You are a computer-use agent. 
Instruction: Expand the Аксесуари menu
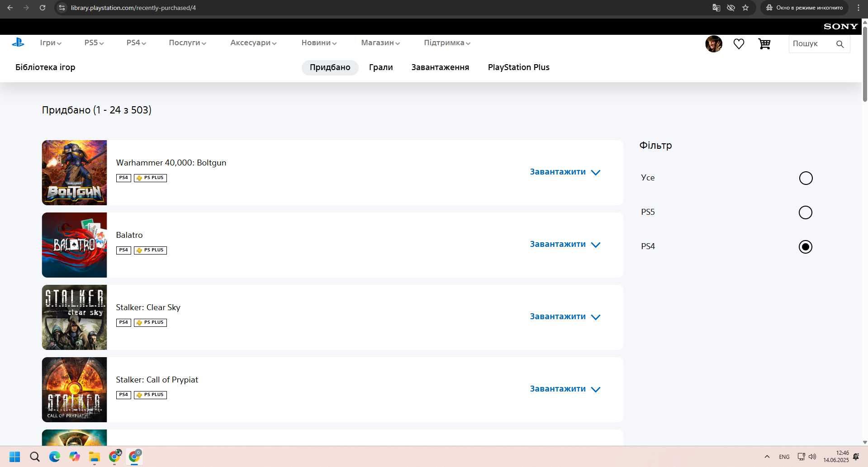point(253,42)
